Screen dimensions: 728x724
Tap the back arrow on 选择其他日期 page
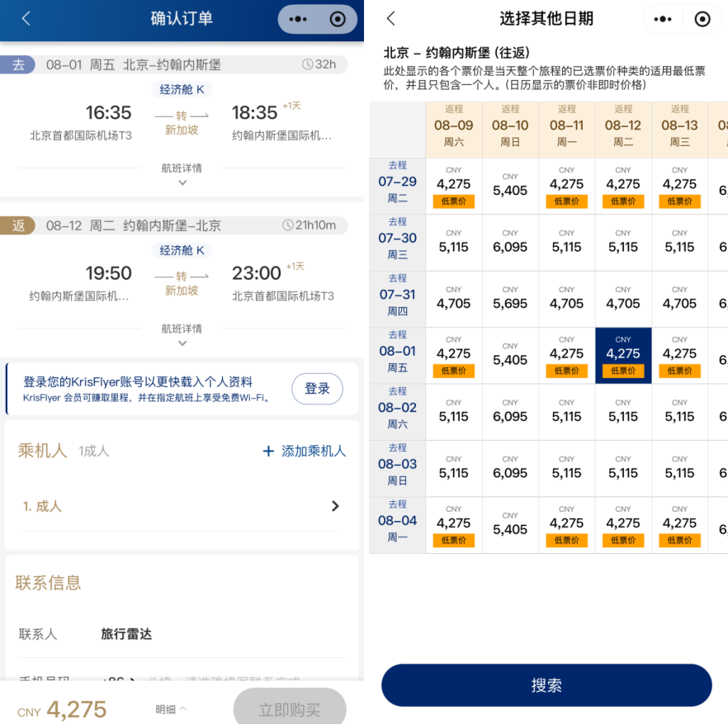tap(391, 18)
